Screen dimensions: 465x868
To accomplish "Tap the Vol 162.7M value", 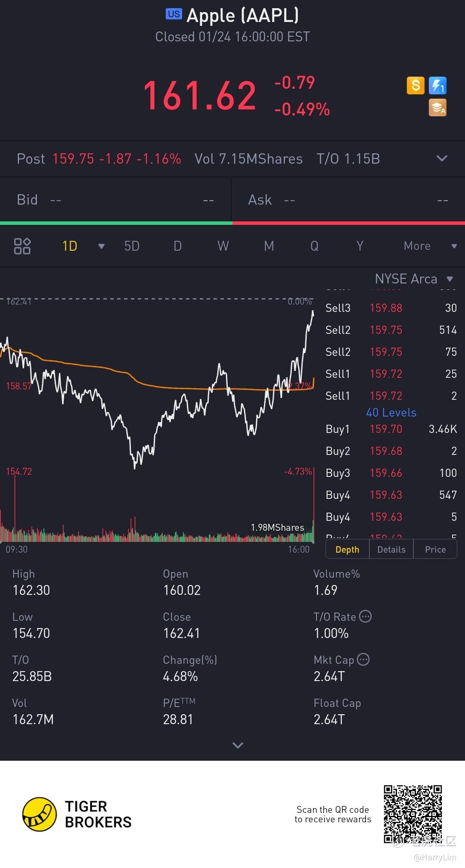I will click(33, 719).
